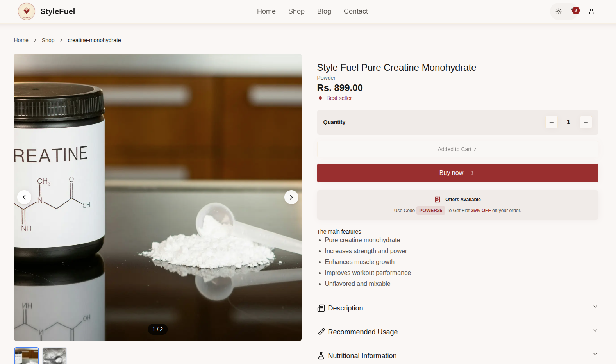
Task: Expand the Nutritional Information chevron
Action: [595, 354]
